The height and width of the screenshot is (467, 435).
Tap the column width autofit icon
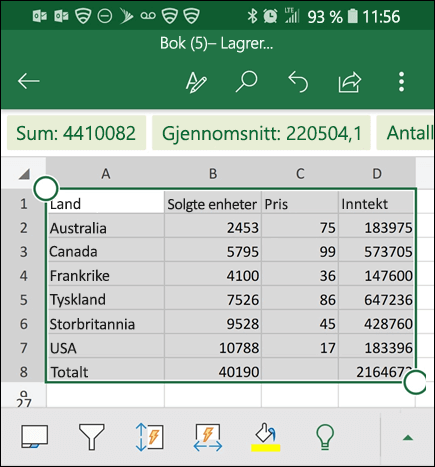tap(208, 437)
